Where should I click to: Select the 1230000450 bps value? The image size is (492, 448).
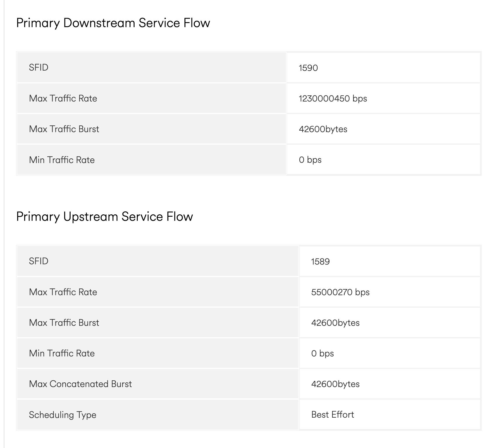coord(333,99)
